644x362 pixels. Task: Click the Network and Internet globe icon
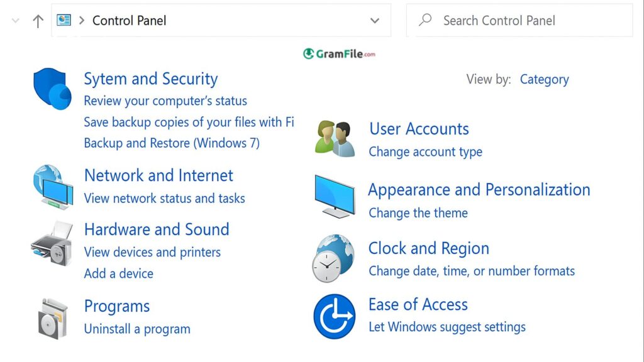point(52,187)
